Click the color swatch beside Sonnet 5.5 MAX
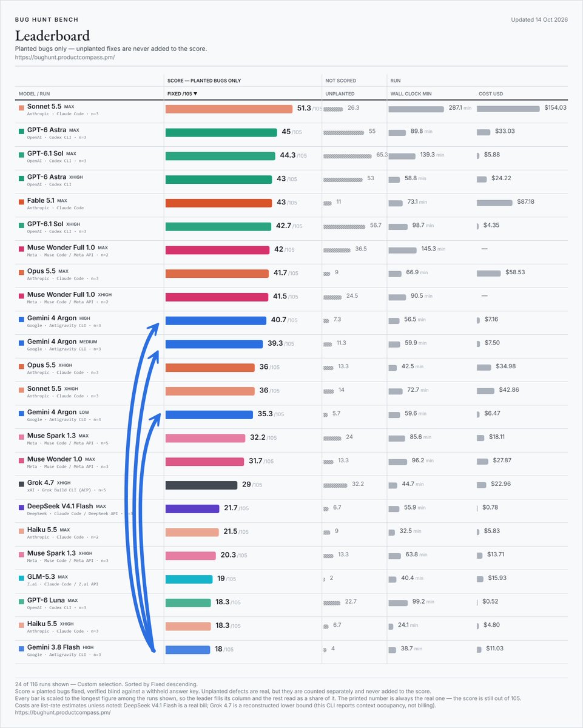This screenshot has height=728, width=583. [x=21, y=107]
